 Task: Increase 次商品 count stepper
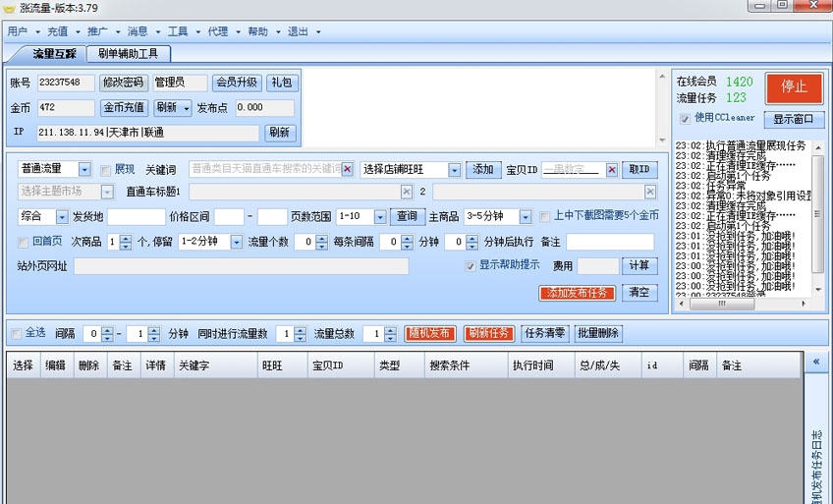click(126, 239)
